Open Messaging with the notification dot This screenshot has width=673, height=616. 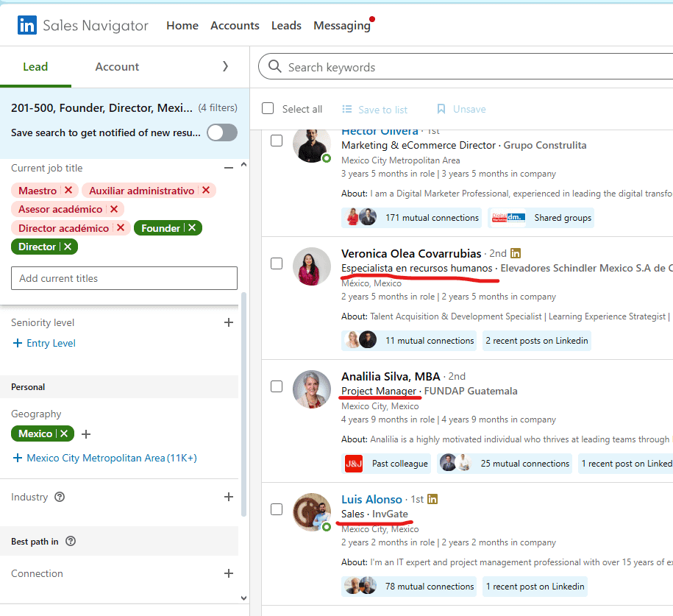[343, 25]
